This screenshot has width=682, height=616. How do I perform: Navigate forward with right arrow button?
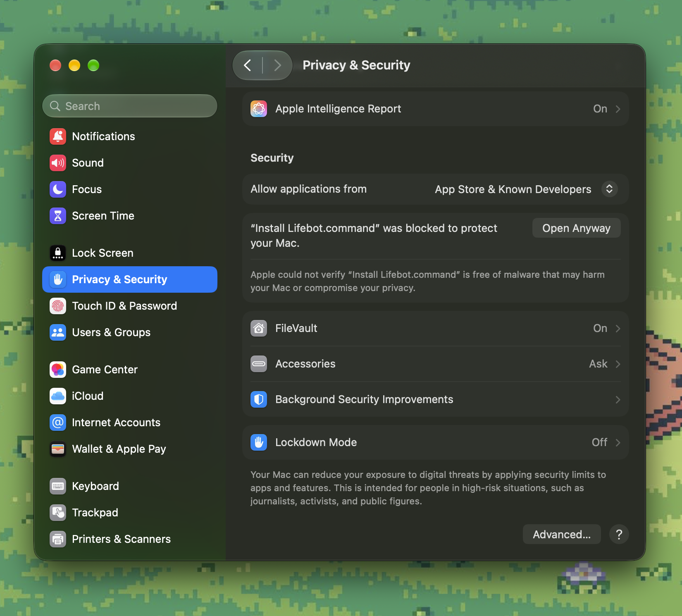point(277,65)
